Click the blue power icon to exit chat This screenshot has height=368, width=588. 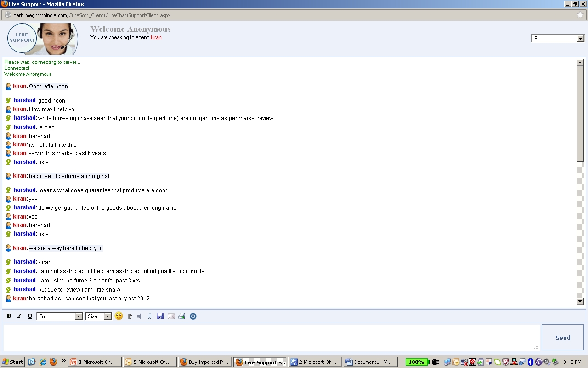[x=193, y=316]
